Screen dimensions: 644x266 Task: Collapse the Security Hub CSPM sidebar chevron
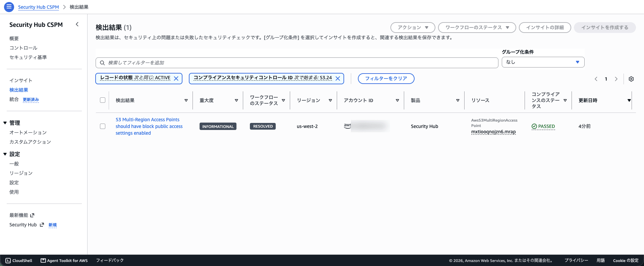77,24
